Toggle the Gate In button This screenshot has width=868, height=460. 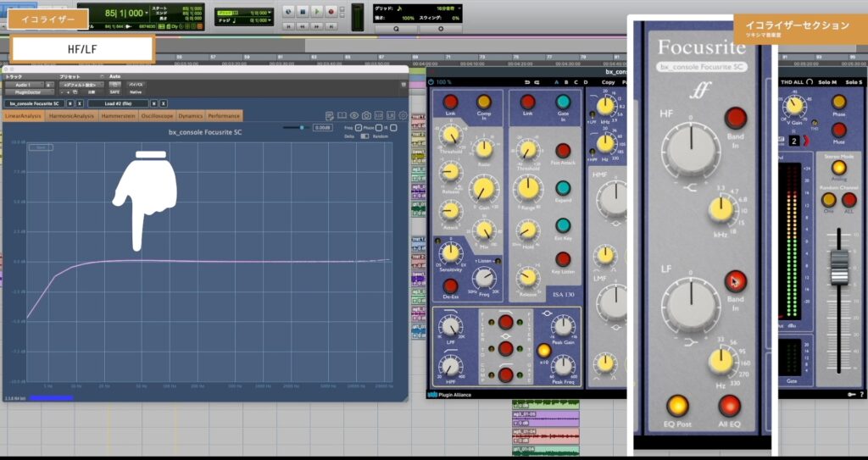point(563,102)
